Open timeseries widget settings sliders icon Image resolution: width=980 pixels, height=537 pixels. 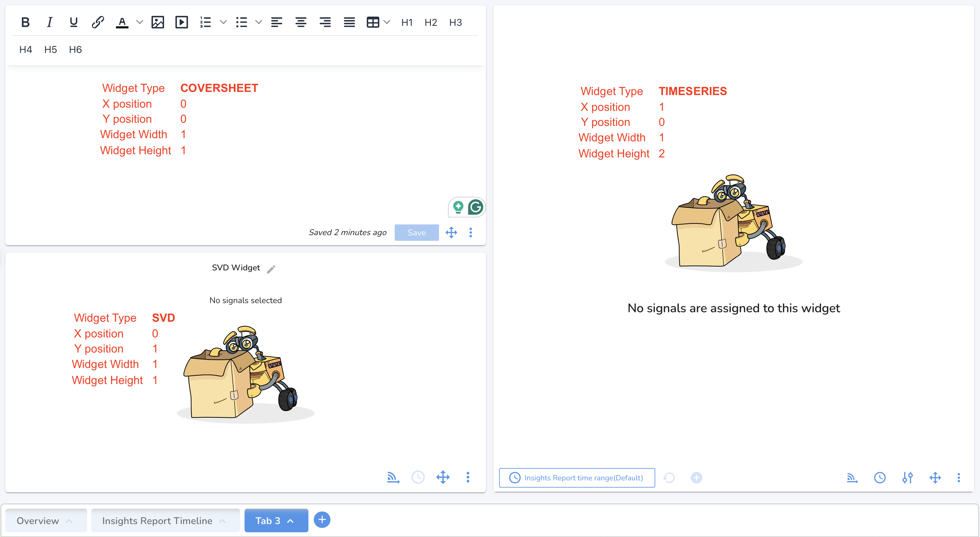pos(907,478)
